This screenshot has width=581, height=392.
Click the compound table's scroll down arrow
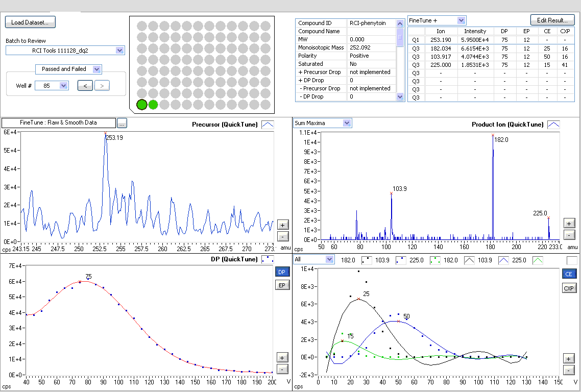pyautogui.click(x=400, y=96)
